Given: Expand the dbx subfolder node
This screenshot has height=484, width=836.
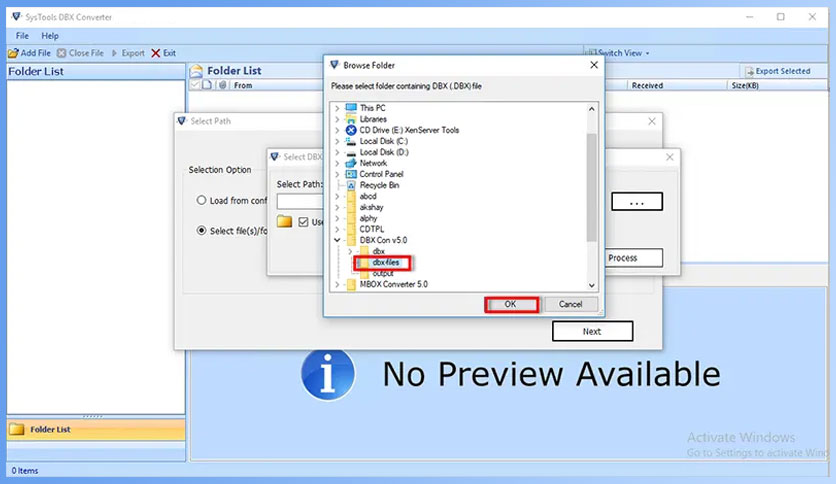Looking at the screenshot, I should point(350,251).
